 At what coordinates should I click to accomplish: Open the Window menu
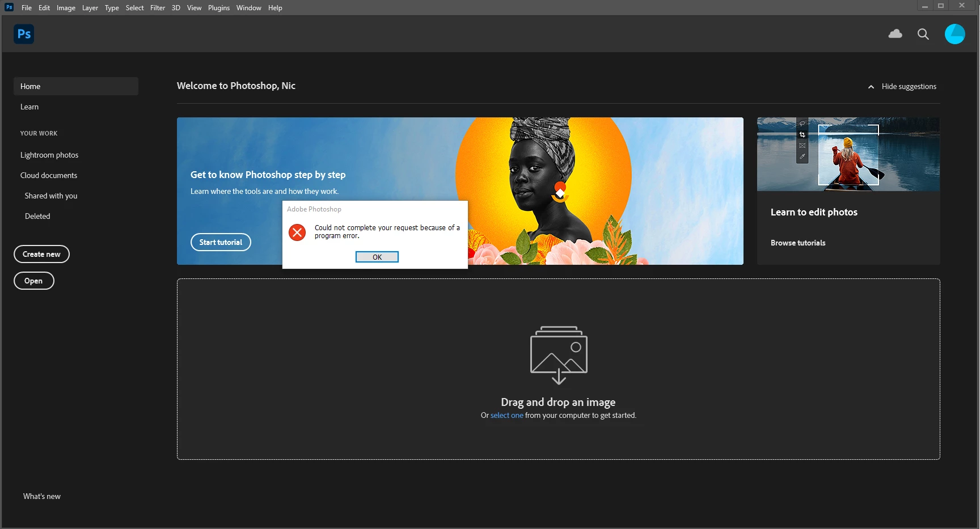(x=248, y=8)
